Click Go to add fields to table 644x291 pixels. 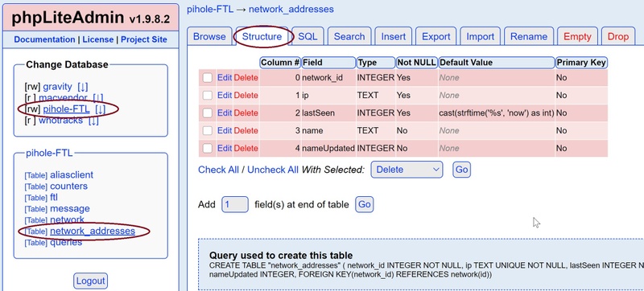(x=365, y=204)
